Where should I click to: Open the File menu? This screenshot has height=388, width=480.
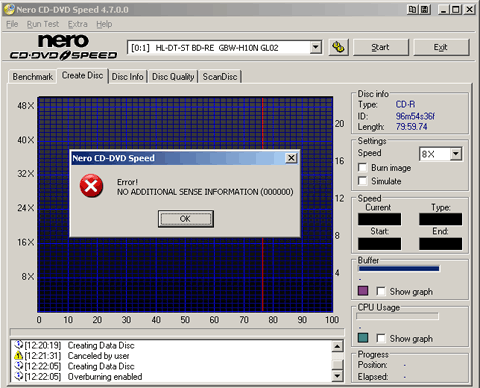point(12,24)
